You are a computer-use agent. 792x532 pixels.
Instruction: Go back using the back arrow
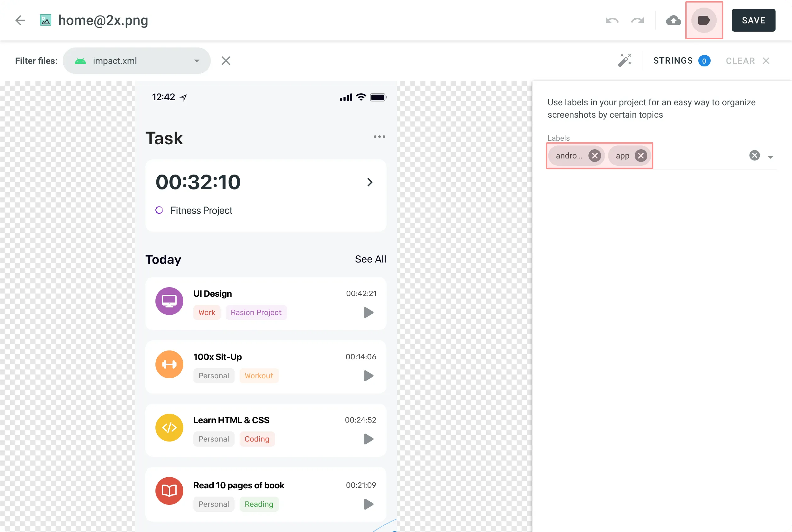click(20, 20)
